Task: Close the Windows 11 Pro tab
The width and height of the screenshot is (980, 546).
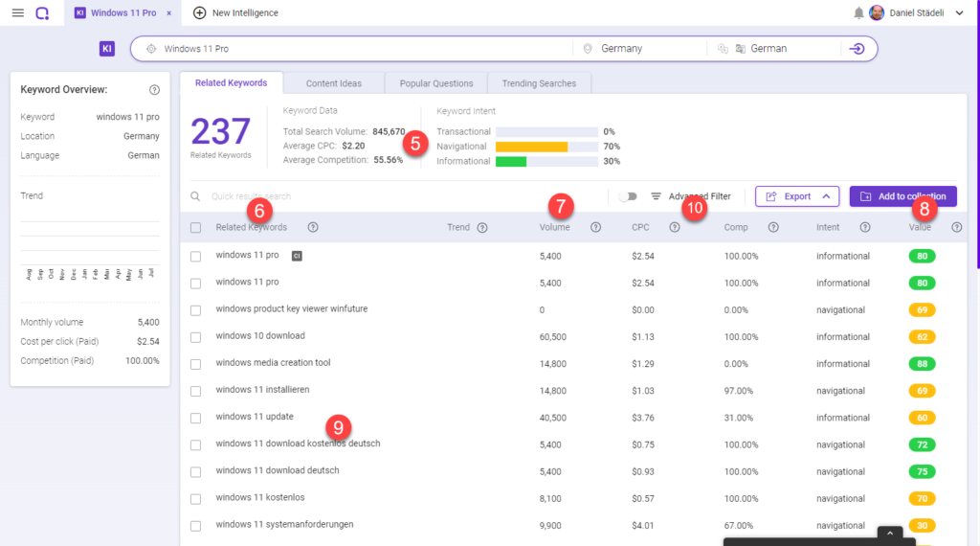Action: [x=168, y=13]
